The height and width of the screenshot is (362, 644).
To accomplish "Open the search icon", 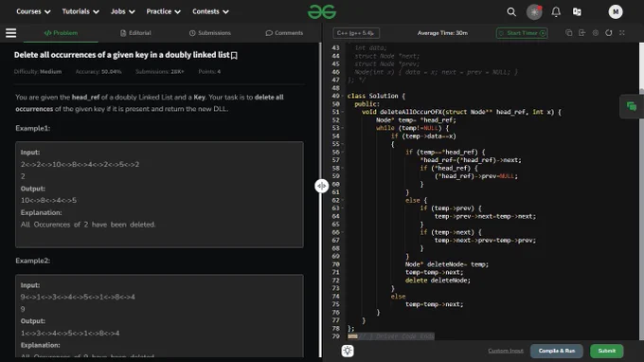I will click(x=511, y=12).
